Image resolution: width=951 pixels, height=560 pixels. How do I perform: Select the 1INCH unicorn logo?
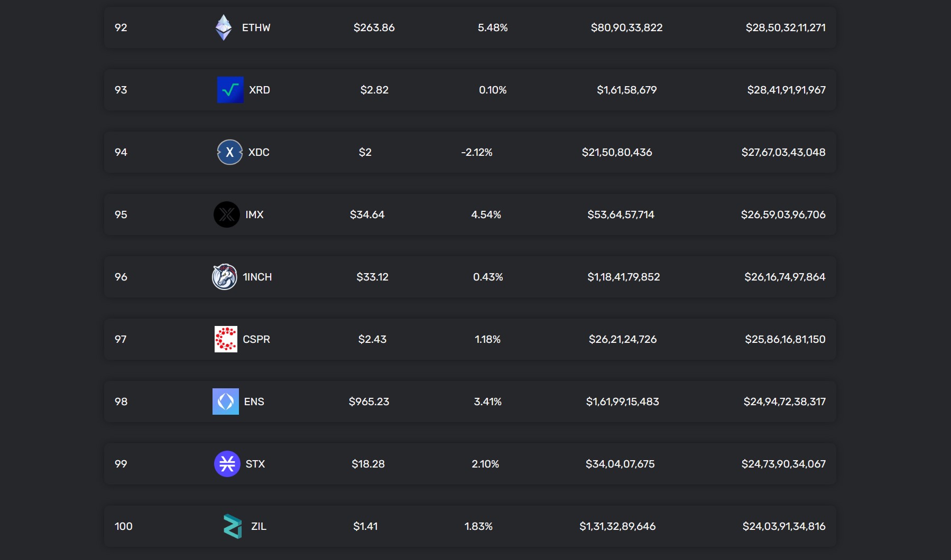pyautogui.click(x=226, y=277)
